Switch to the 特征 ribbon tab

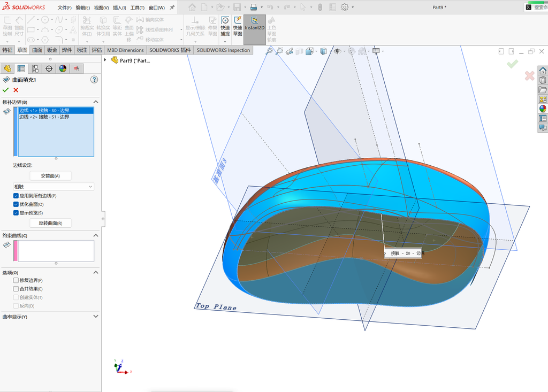click(x=7, y=50)
